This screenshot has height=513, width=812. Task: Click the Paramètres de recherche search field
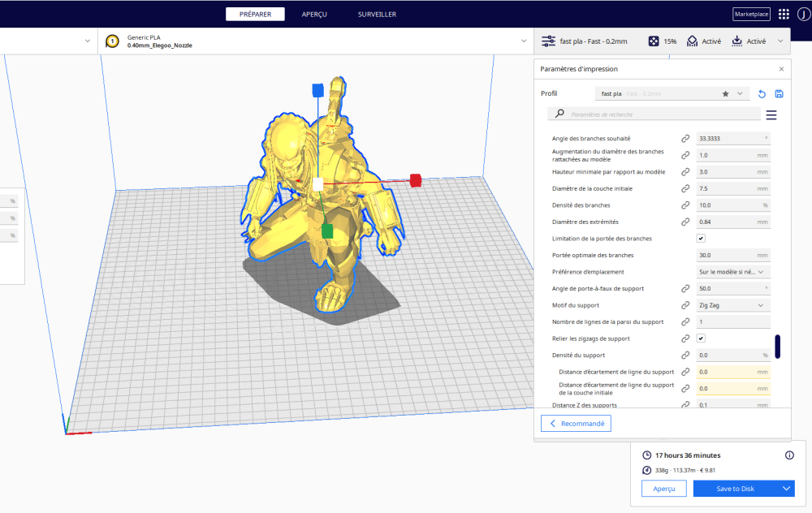pos(654,114)
